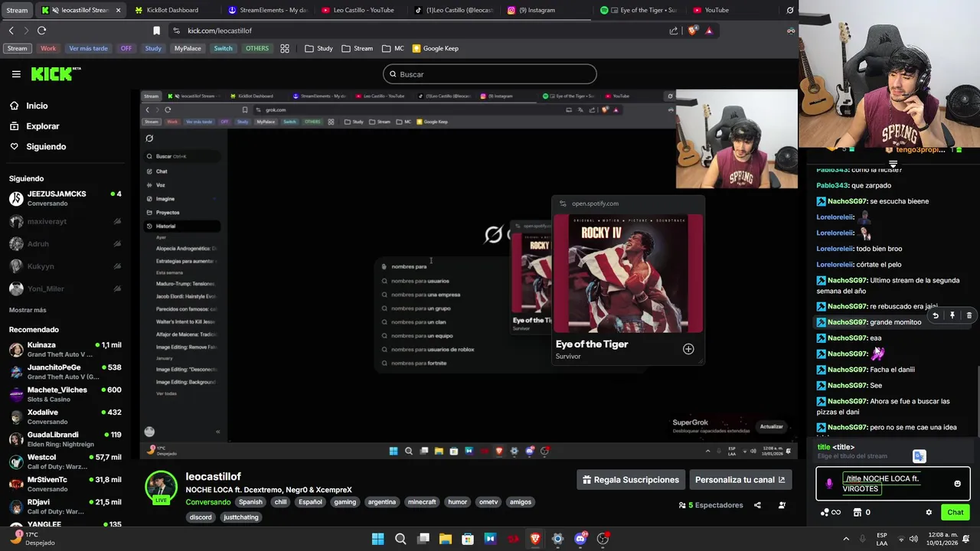
Task: Expand the chat panel top bar chevron
Action: (893, 164)
